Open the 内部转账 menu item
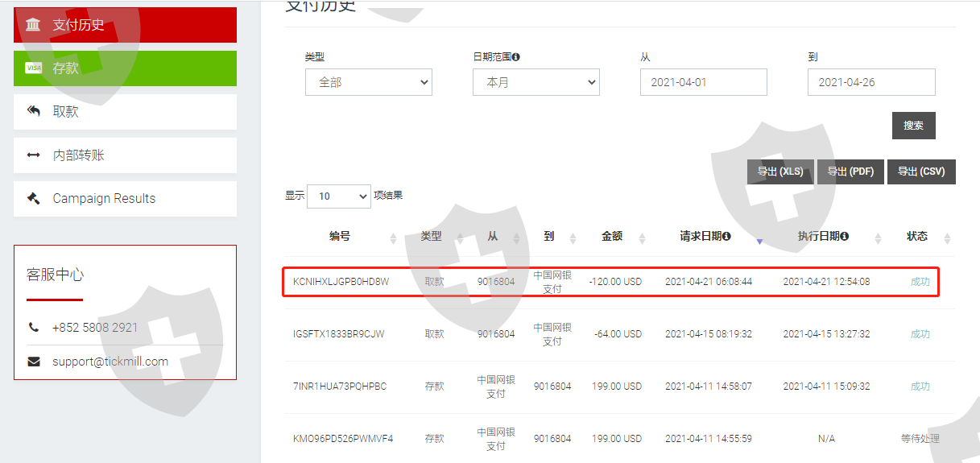This screenshot has width=980, height=463. tap(125, 155)
